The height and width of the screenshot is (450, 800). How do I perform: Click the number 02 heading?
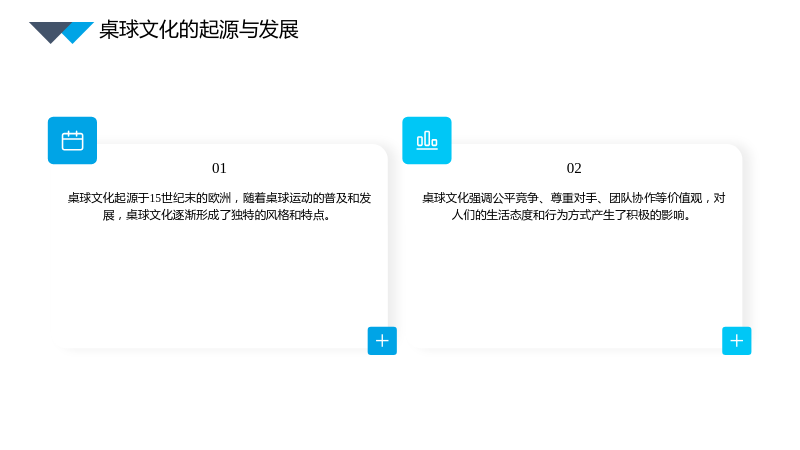tap(574, 168)
